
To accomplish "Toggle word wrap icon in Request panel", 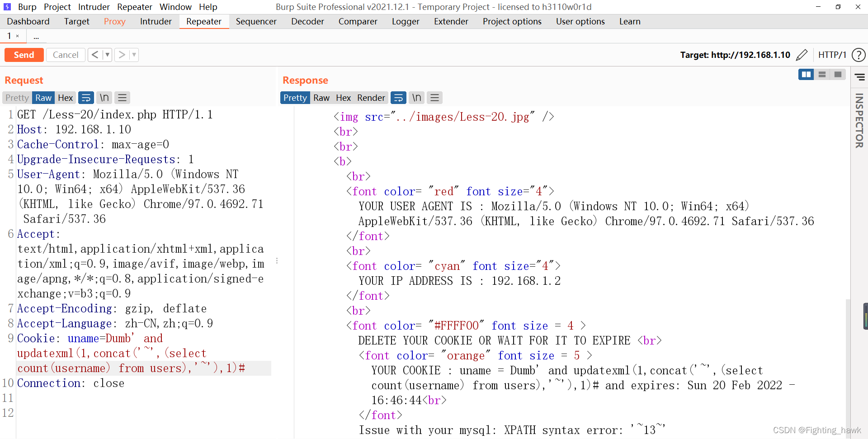I will pos(86,98).
